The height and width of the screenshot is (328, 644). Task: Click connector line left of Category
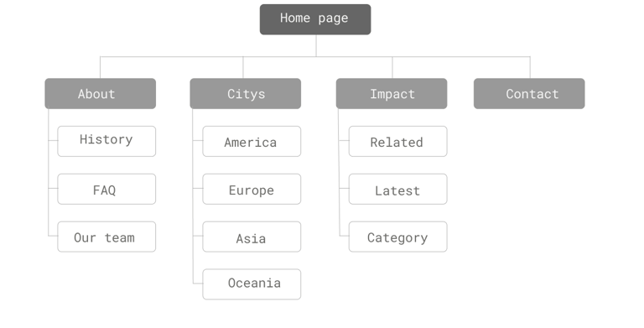(344, 236)
